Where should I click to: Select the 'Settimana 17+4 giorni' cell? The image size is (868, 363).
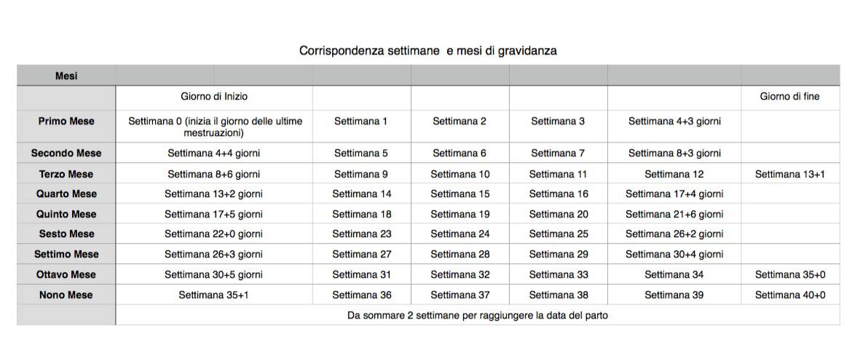point(674,194)
